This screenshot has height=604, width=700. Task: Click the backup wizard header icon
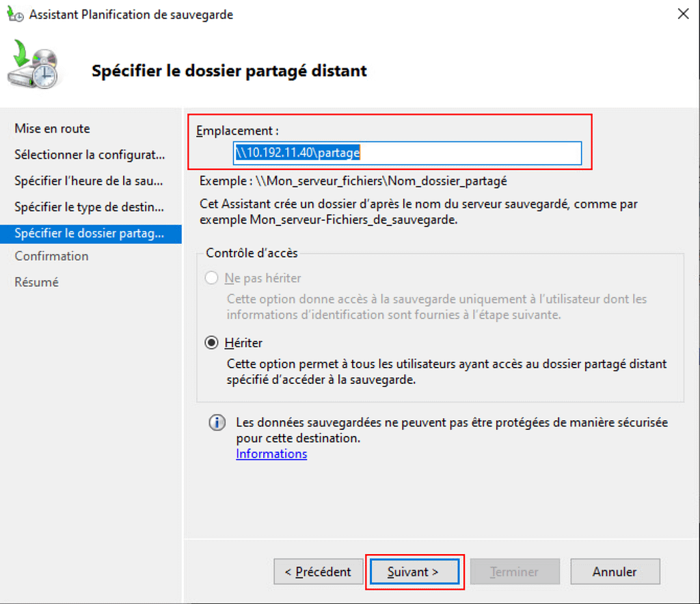[x=33, y=65]
